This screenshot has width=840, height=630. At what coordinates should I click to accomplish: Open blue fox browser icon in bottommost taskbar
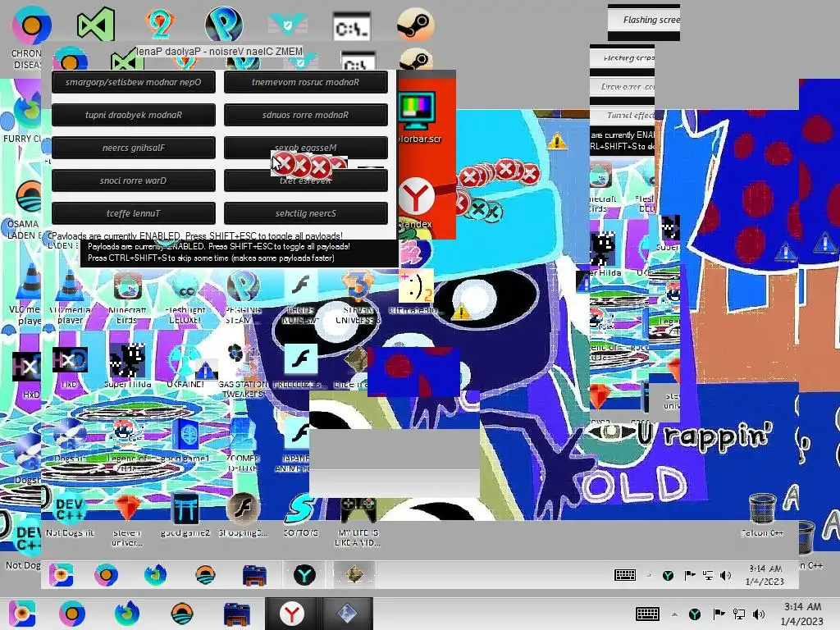[x=127, y=614]
